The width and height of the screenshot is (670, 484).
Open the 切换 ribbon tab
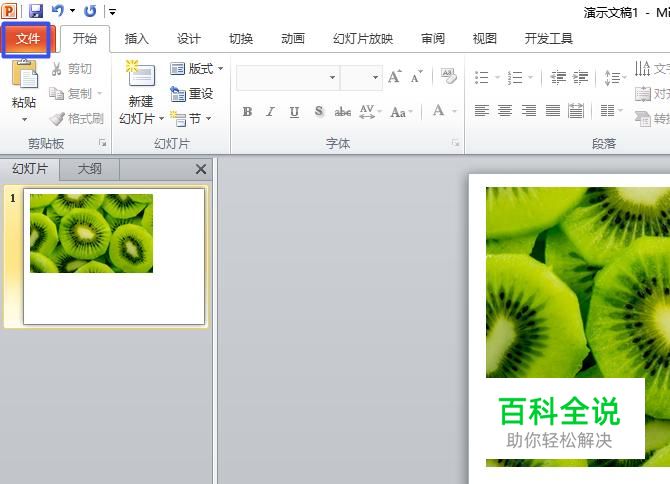point(241,39)
